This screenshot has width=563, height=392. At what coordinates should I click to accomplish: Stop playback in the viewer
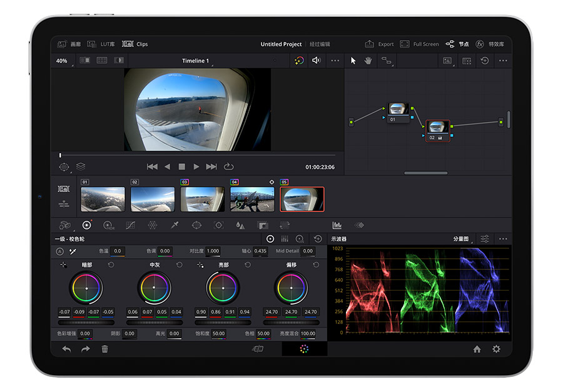[x=181, y=166]
